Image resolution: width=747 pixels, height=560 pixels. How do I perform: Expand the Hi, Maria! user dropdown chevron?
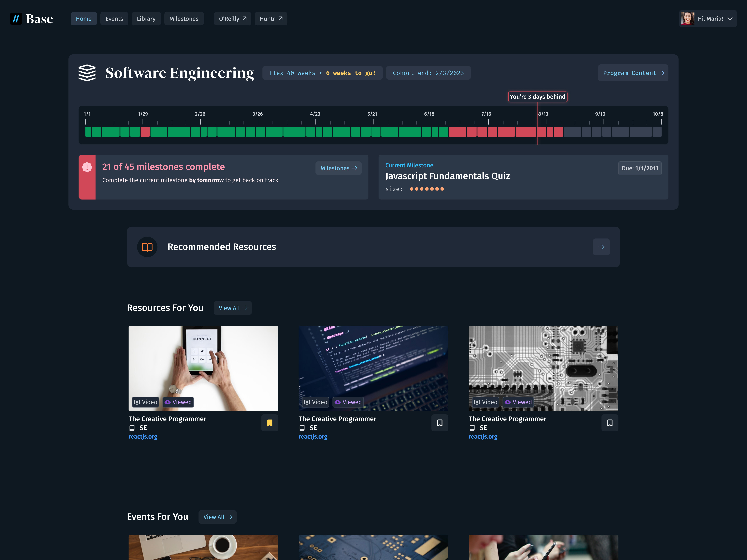pyautogui.click(x=730, y=19)
